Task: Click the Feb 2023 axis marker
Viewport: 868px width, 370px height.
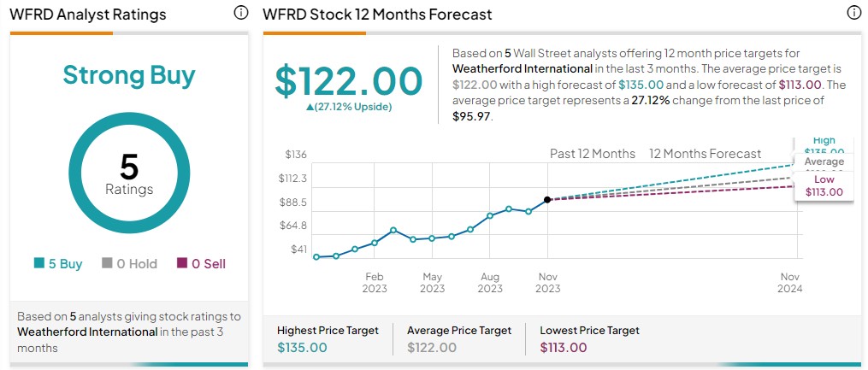Action: [375, 282]
